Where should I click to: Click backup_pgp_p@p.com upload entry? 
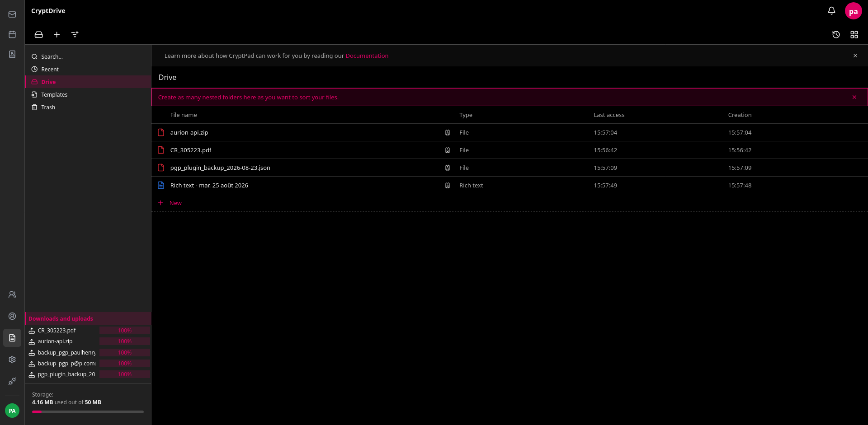pyautogui.click(x=66, y=363)
